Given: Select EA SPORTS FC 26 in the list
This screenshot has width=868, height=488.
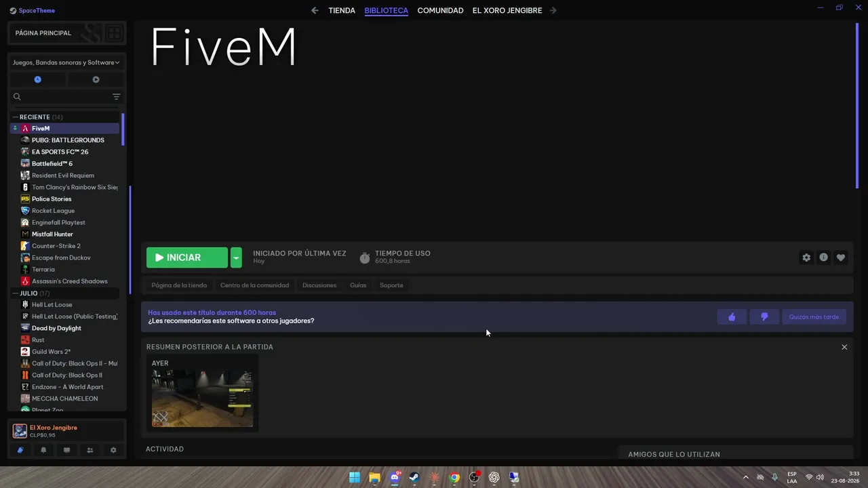Looking at the screenshot, I should 60,152.
